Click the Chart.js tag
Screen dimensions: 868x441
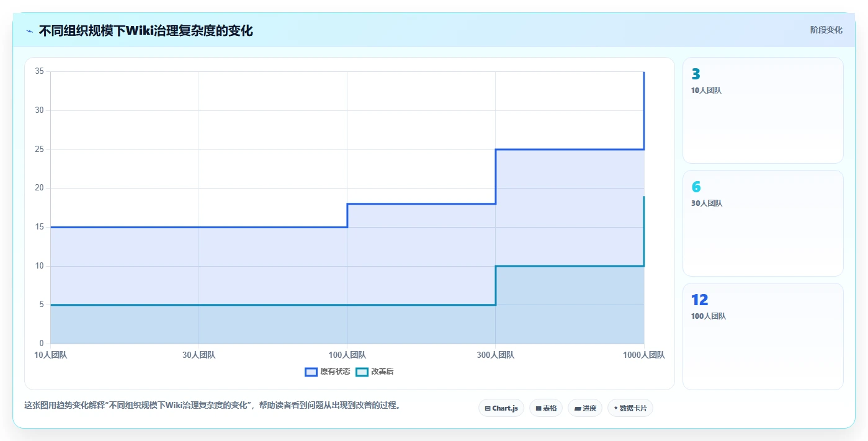[501, 408]
